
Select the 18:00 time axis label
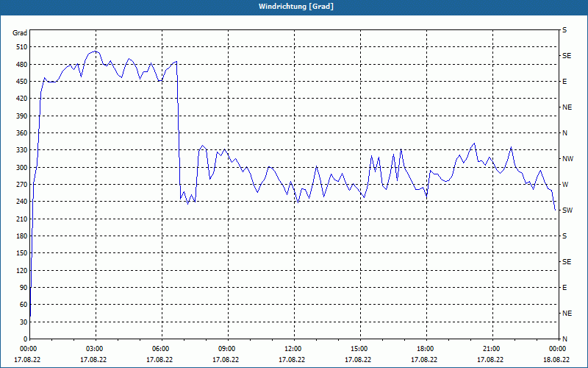coord(425,349)
